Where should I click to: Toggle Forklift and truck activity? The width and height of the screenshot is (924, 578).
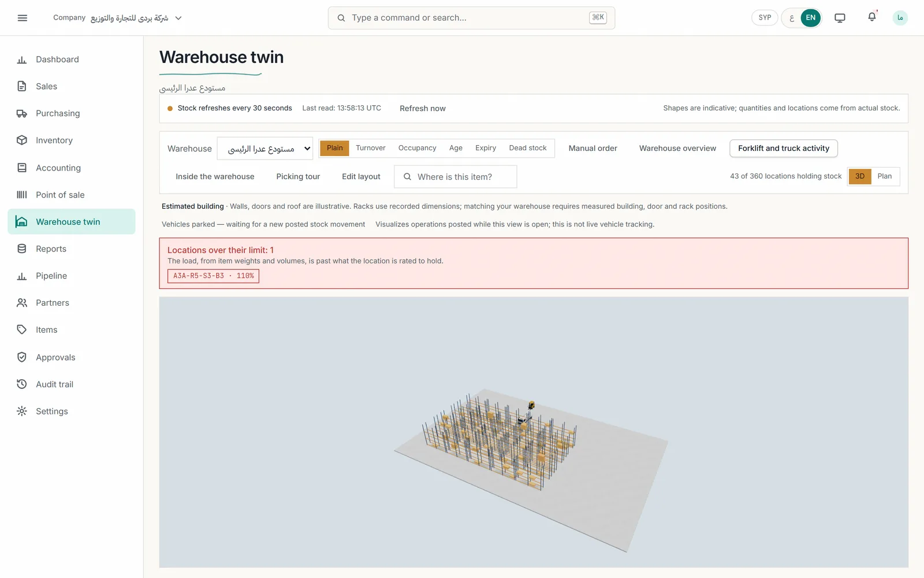(784, 149)
